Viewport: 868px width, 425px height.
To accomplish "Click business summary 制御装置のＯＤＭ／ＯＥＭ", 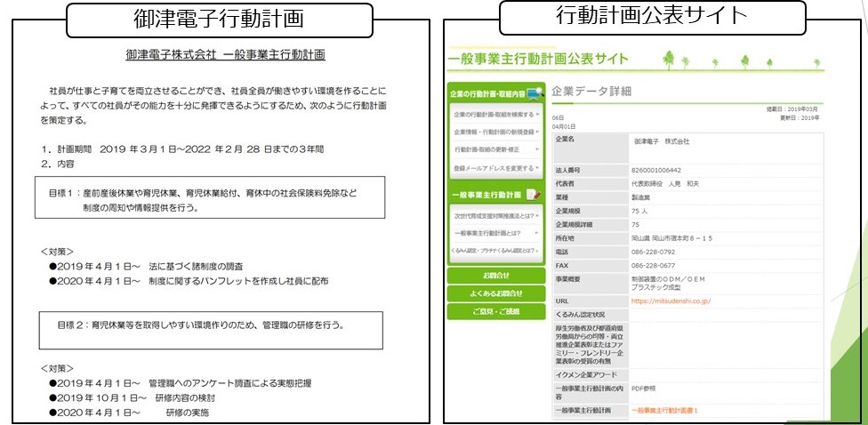I will [668, 279].
